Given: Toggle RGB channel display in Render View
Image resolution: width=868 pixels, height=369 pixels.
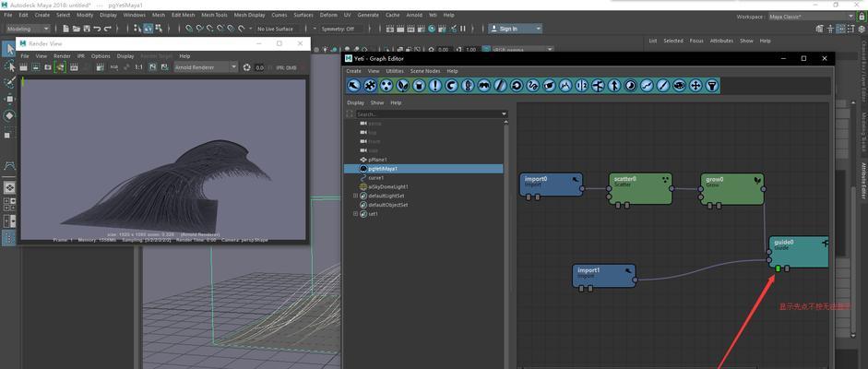Looking at the screenshot, I should click(114, 67).
